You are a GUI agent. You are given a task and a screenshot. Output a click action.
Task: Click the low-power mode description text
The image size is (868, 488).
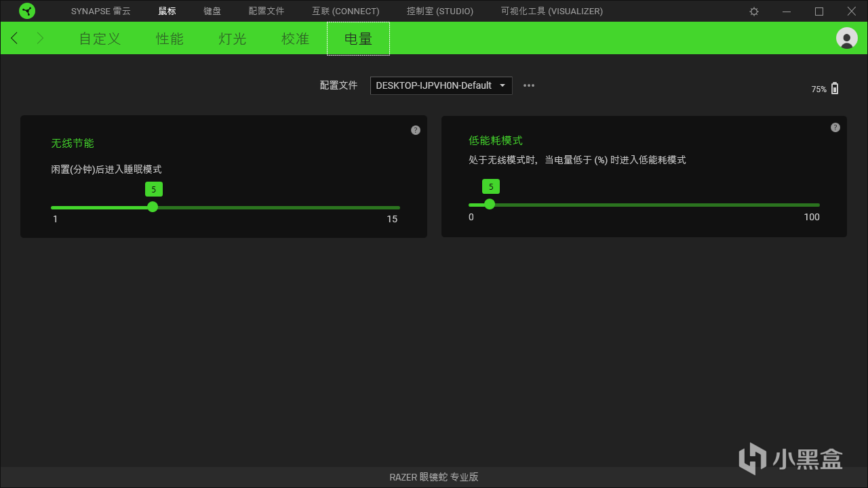(x=577, y=160)
